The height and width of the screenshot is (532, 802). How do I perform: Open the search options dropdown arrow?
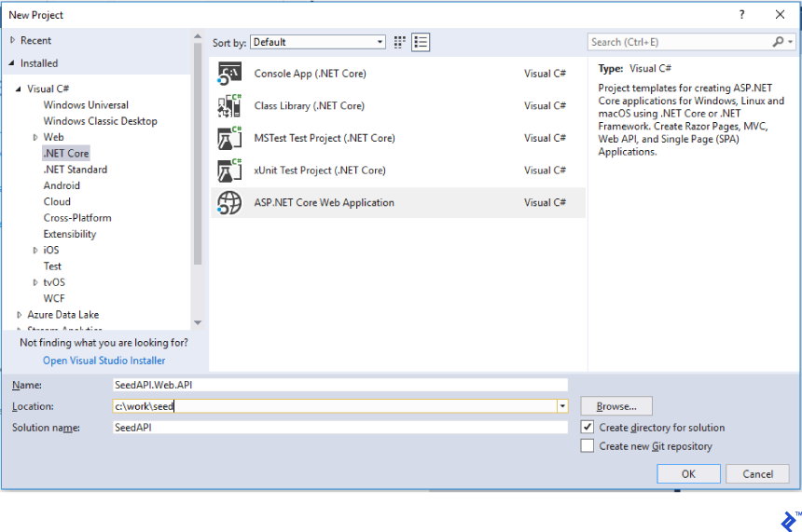coord(790,42)
